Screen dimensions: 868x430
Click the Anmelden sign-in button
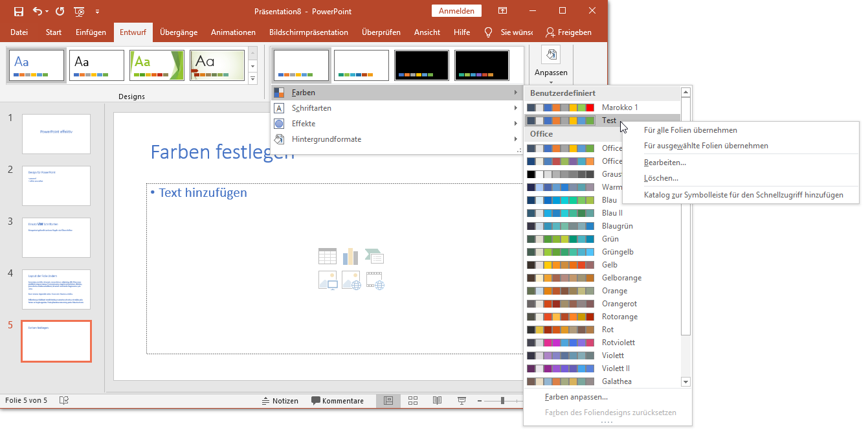pyautogui.click(x=456, y=11)
